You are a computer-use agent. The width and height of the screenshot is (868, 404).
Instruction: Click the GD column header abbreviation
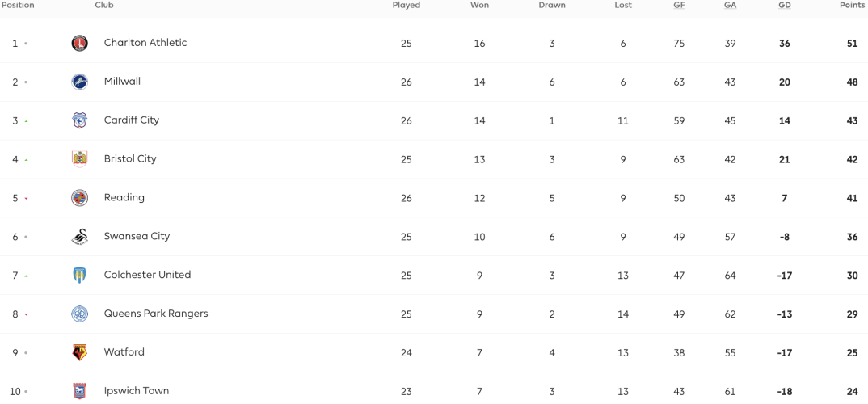pyautogui.click(x=785, y=6)
